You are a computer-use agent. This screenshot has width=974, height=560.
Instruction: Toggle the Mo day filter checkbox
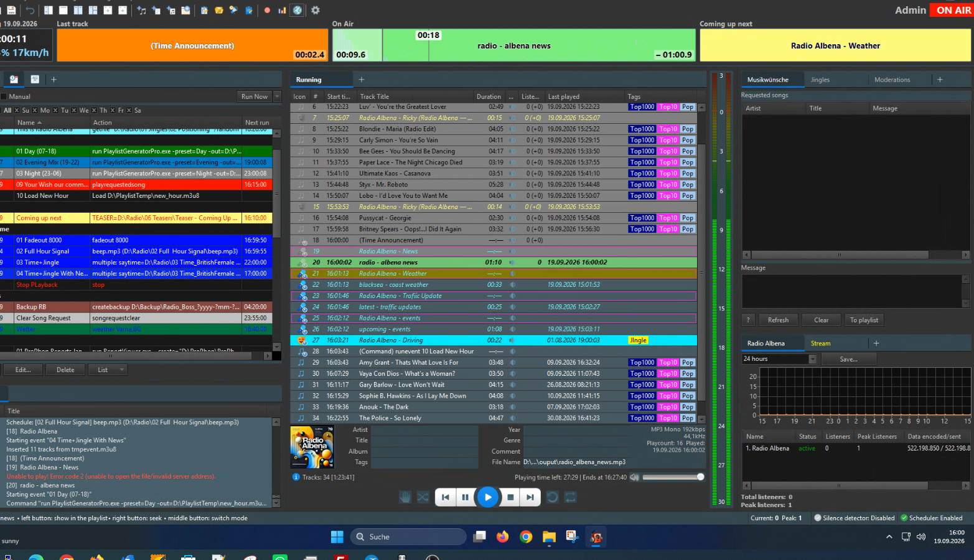(x=35, y=110)
